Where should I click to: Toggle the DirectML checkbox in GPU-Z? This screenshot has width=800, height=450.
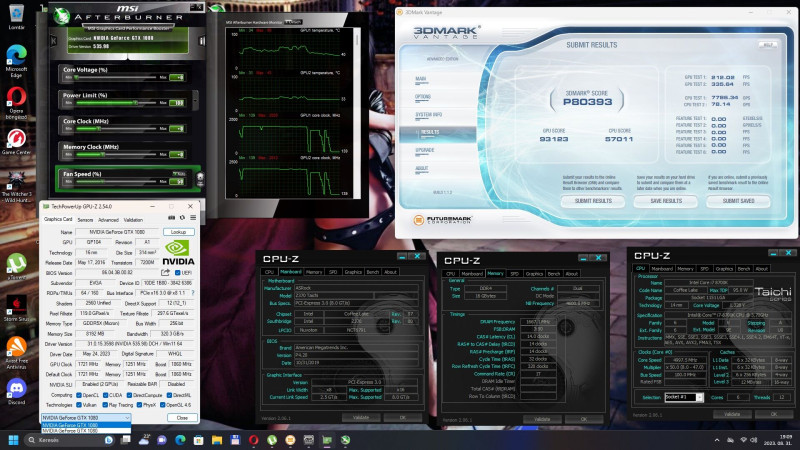coord(169,395)
